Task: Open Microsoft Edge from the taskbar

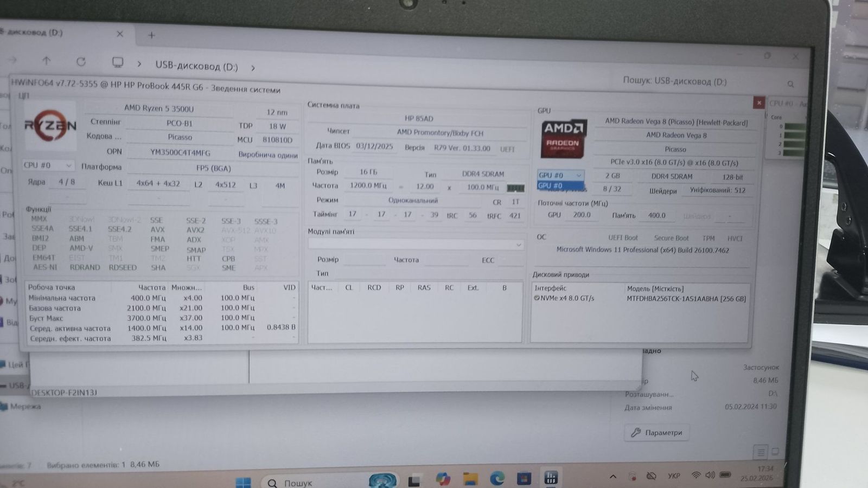Action: (497, 478)
